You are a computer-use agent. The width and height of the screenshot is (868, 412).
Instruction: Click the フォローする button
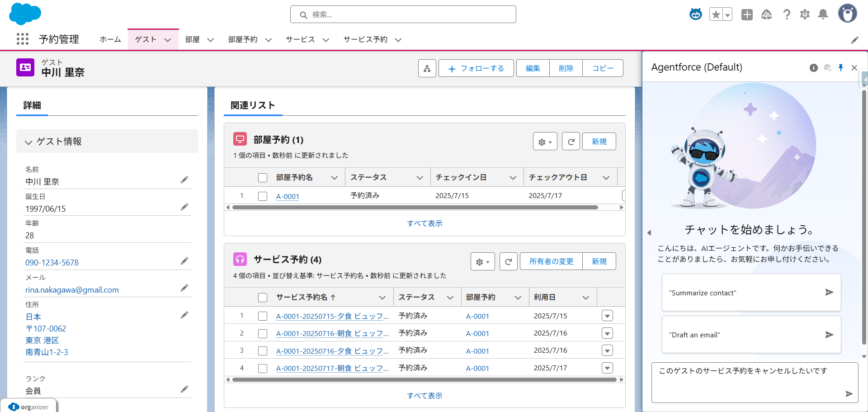pyautogui.click(x=476, y=68)
